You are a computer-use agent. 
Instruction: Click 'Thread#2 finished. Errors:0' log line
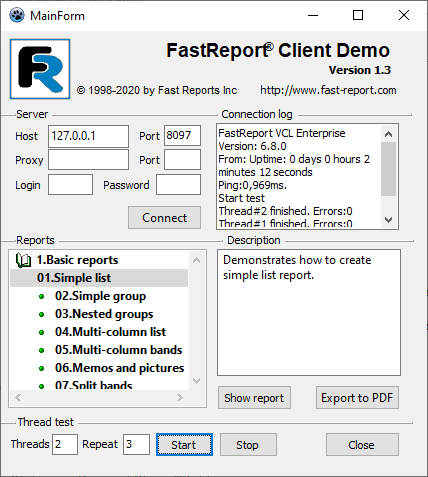[285, 211]
